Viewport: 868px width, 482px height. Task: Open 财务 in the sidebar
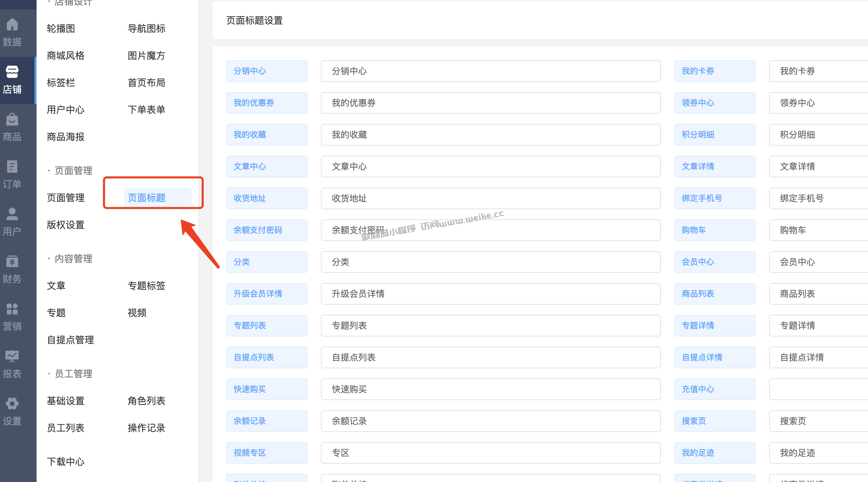tap(12, 270)
